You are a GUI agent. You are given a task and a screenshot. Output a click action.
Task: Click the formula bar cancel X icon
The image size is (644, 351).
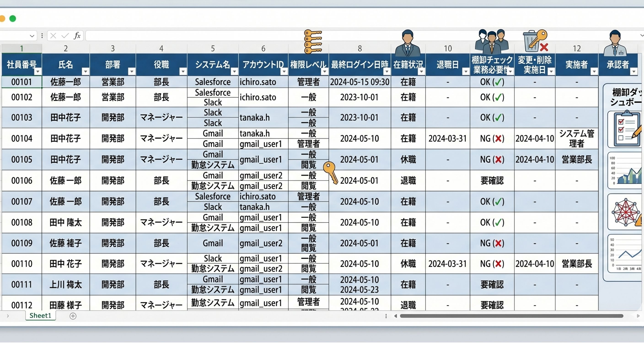(53, 36)
